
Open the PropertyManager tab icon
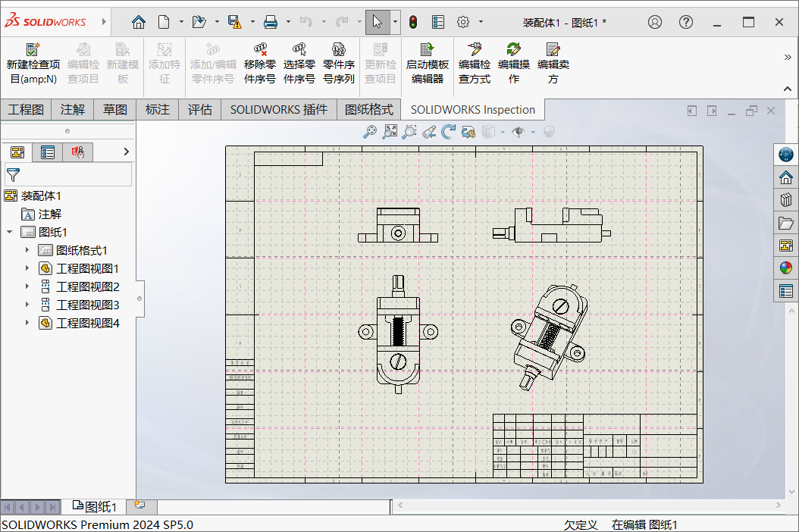click(x=48, y=152)
